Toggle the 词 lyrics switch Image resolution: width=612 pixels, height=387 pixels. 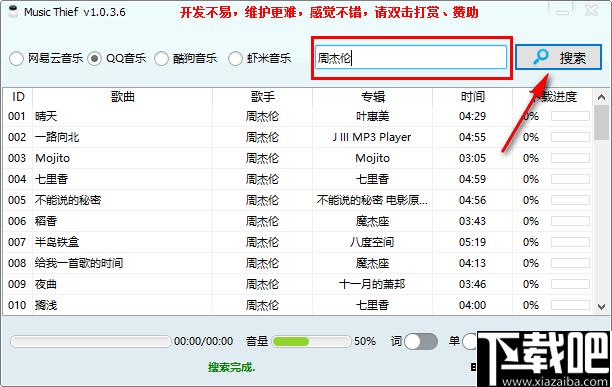click(x=421, y=341)
